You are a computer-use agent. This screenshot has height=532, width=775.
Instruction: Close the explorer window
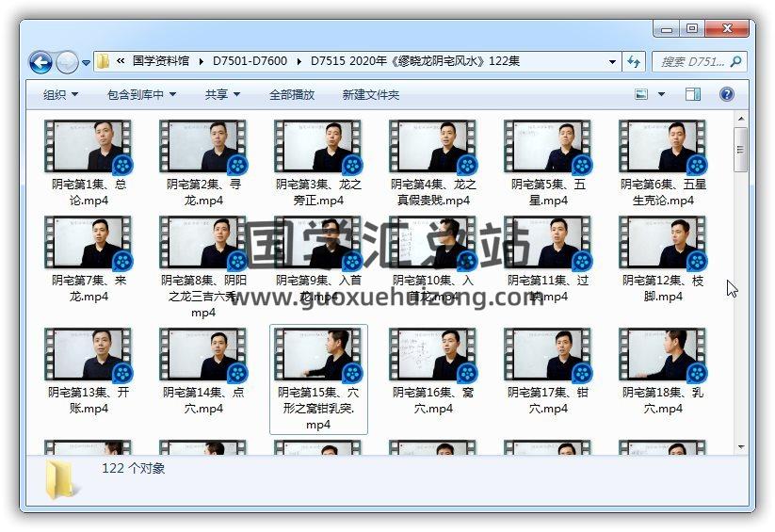(727, 28)
